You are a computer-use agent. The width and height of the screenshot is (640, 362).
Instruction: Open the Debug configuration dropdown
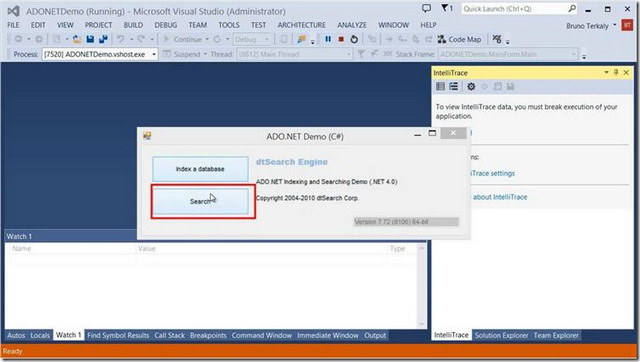click(252, 39)
